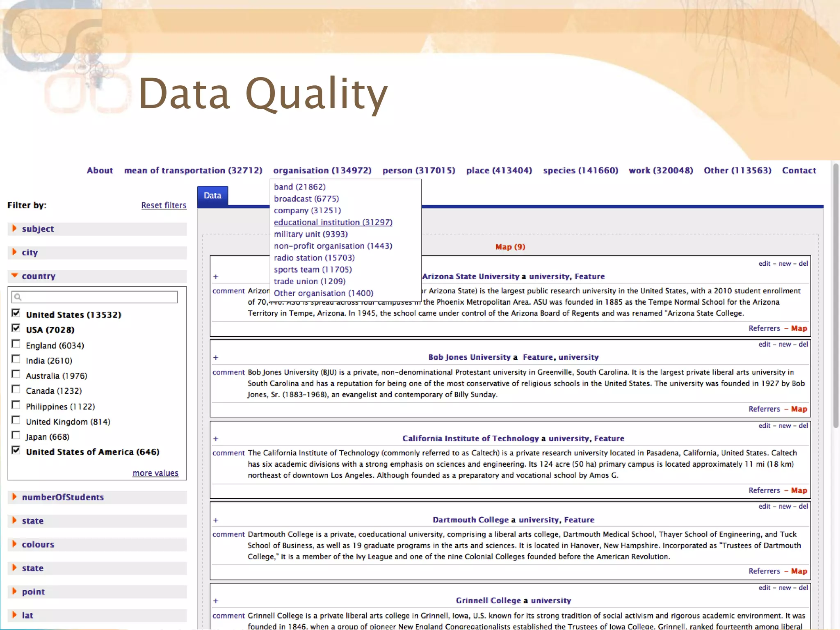Click new on the California Institute of Technology entry
This screenshot has height=630, width=840.
tap(784, 426)
